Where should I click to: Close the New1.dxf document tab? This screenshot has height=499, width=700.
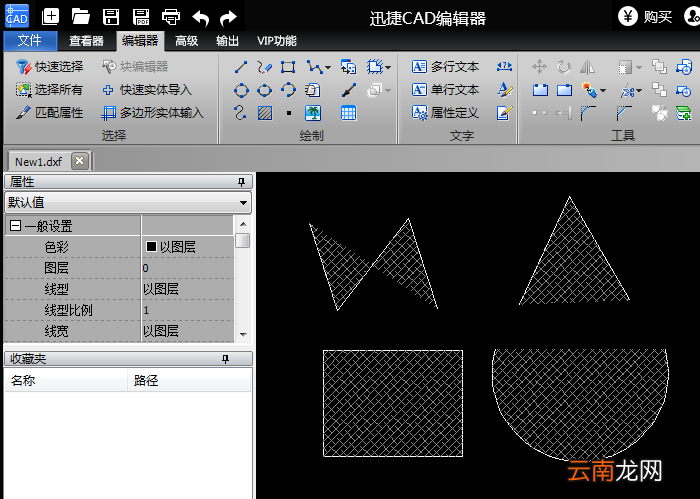point(79,161)
